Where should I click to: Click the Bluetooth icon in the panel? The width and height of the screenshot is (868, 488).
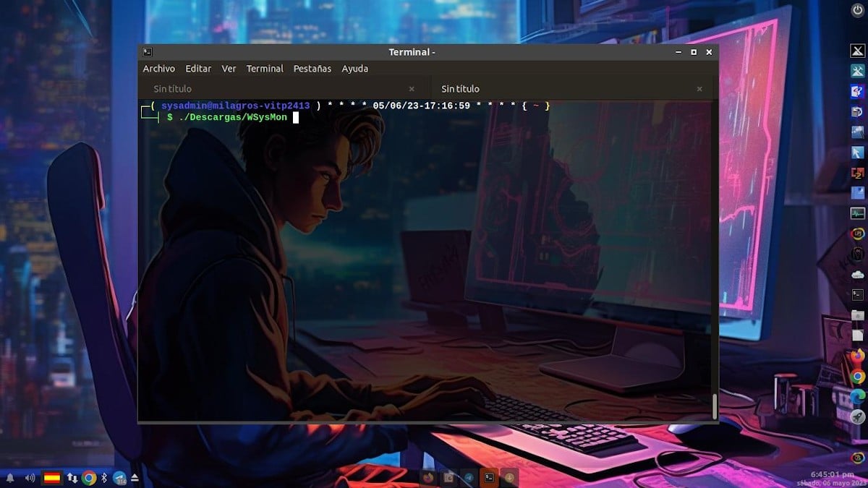point(104,478)
